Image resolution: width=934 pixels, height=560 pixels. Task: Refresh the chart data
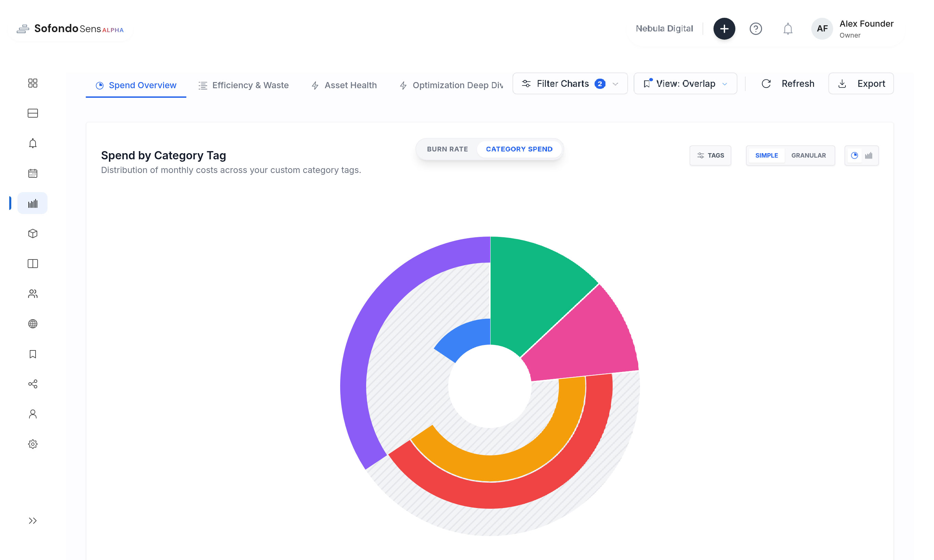(788, 83)
